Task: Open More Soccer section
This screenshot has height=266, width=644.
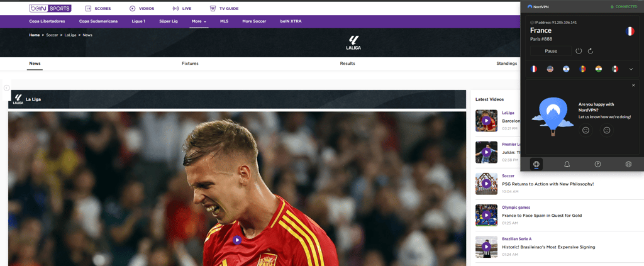Action: (x=254, y=21)
